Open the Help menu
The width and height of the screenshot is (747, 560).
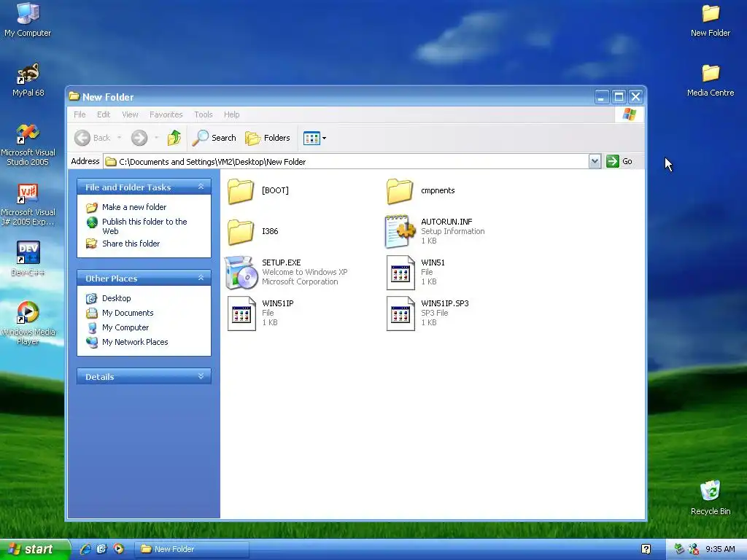click(231, 114)
